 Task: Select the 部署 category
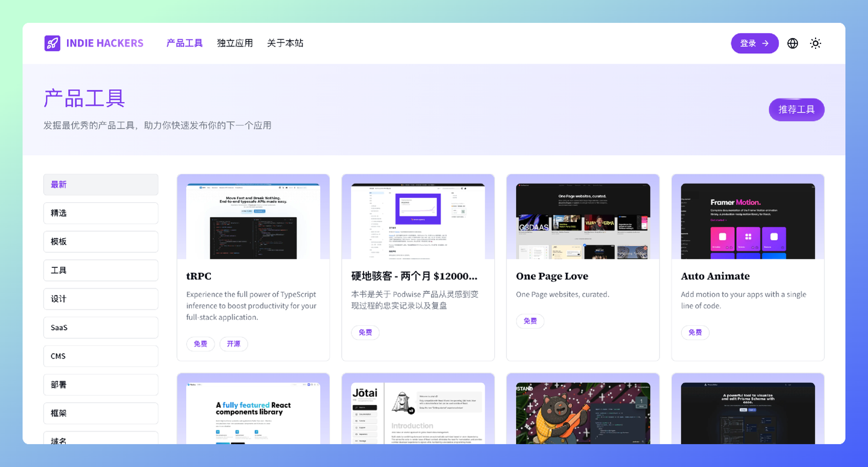101,385
